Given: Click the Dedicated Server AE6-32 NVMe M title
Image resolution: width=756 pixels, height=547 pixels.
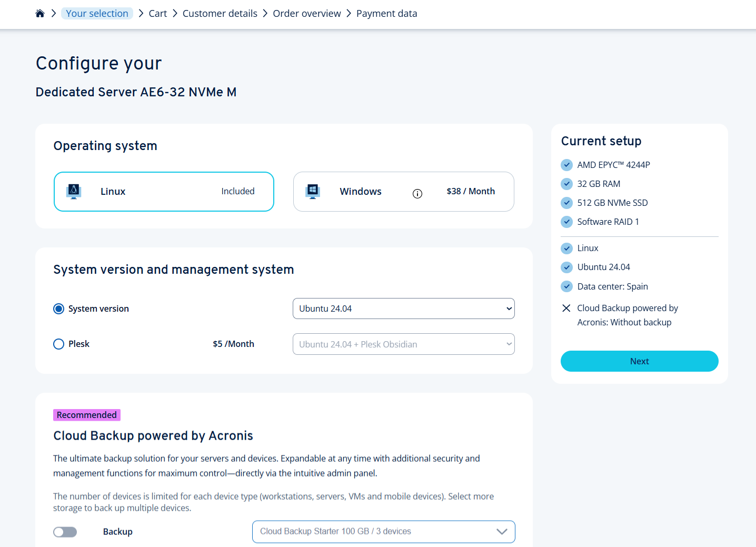Looking at the screenshot, I should tap(136, 92).
